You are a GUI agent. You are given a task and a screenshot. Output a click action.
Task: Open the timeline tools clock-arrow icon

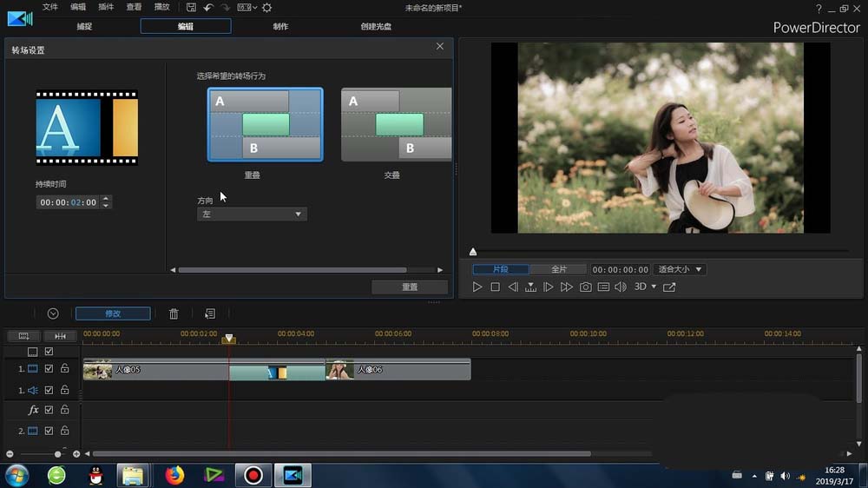[x=53, y=313]
